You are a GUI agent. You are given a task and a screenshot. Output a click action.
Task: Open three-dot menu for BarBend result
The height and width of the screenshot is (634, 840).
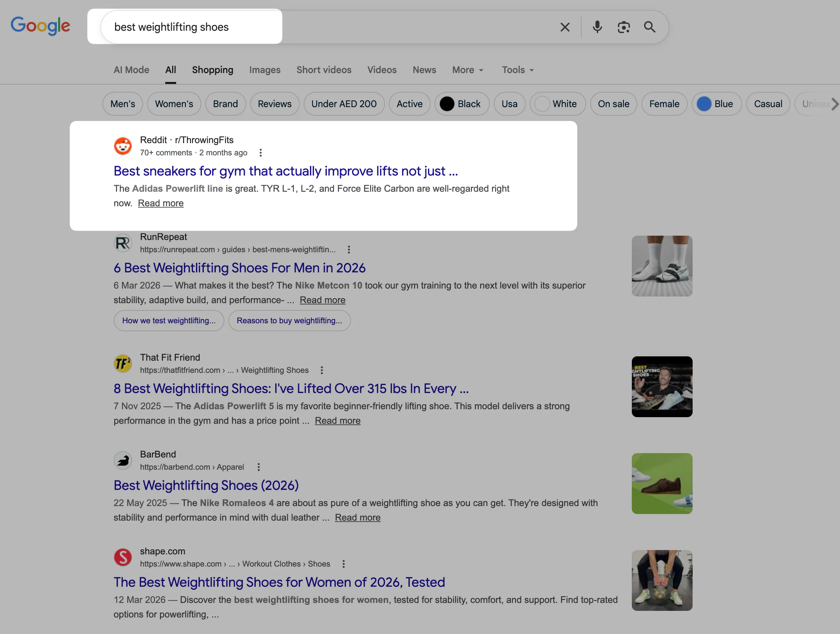pyautogui.click(x=259, y=467)
